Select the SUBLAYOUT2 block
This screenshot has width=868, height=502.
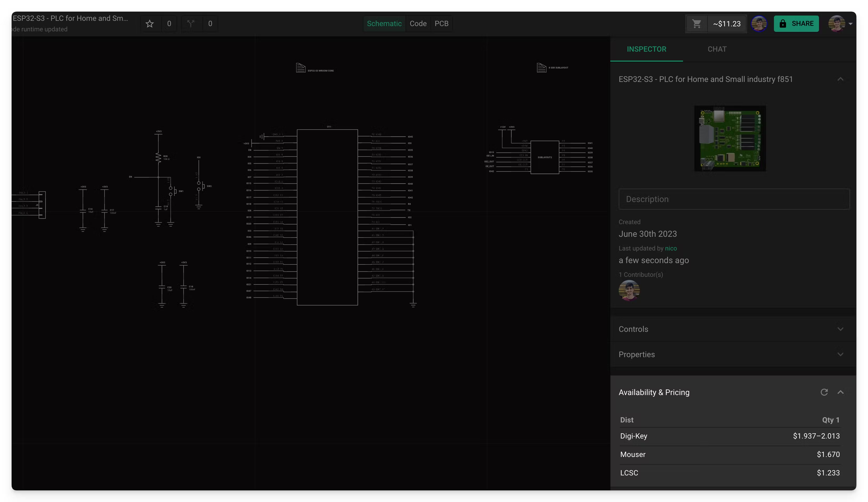pos(545,157)
